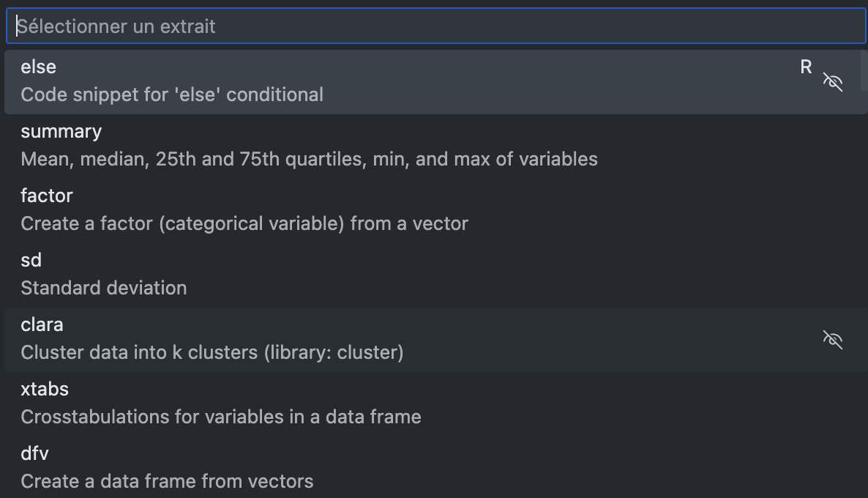Select the 'sd' snippet title
The image size is (868, 498).
[x=31, y=261]
